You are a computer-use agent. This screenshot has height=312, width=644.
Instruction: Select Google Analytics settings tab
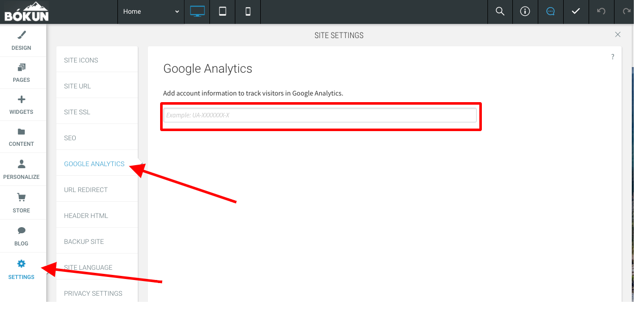pyautogui.click(x=97, y=164)
